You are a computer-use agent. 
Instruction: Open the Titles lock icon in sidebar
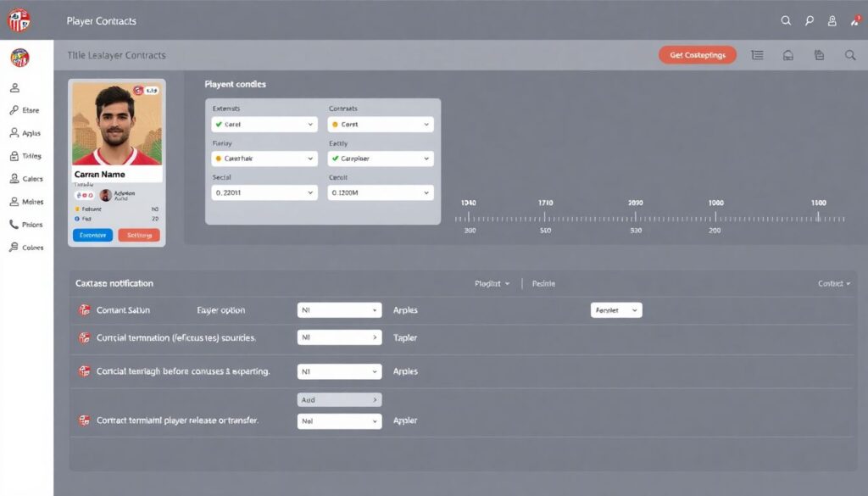pyautogui.click(x=14, y=156)
